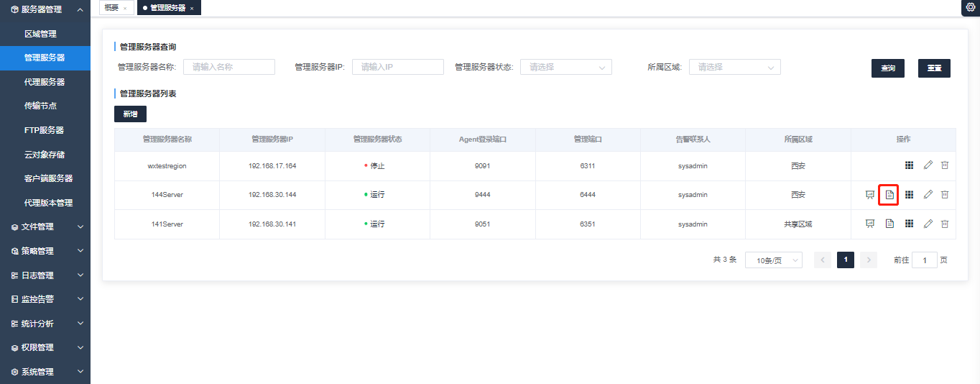This screenshot has height=384, width=980.
Task: Click the document icon for 144Server
Action: click(x=889, y=195)
